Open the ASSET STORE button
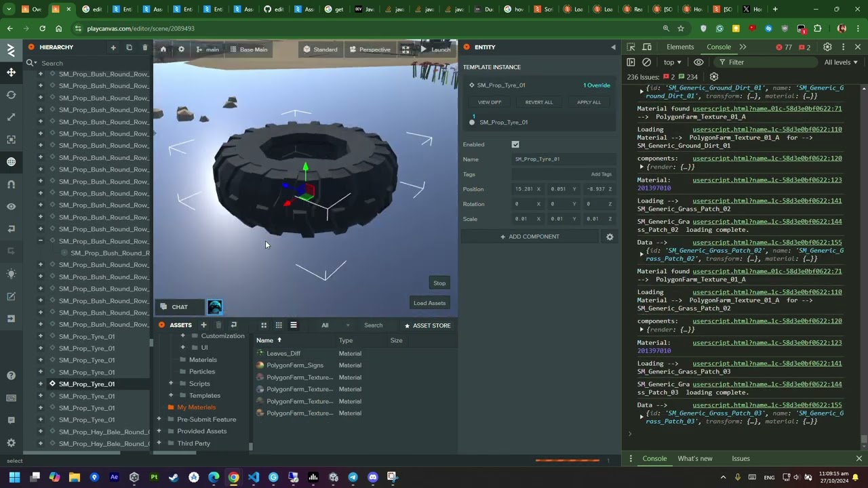The height and width of the screenshot is (488, 868). pyautogui.click(x=427, y=325)
